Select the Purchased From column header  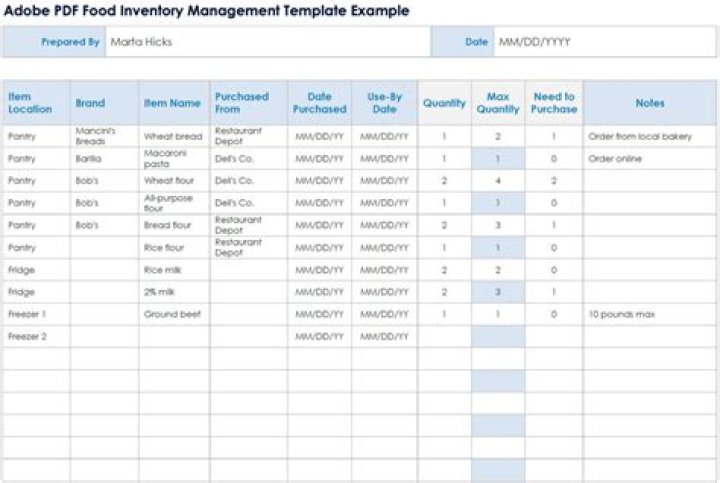pos(249,103)
